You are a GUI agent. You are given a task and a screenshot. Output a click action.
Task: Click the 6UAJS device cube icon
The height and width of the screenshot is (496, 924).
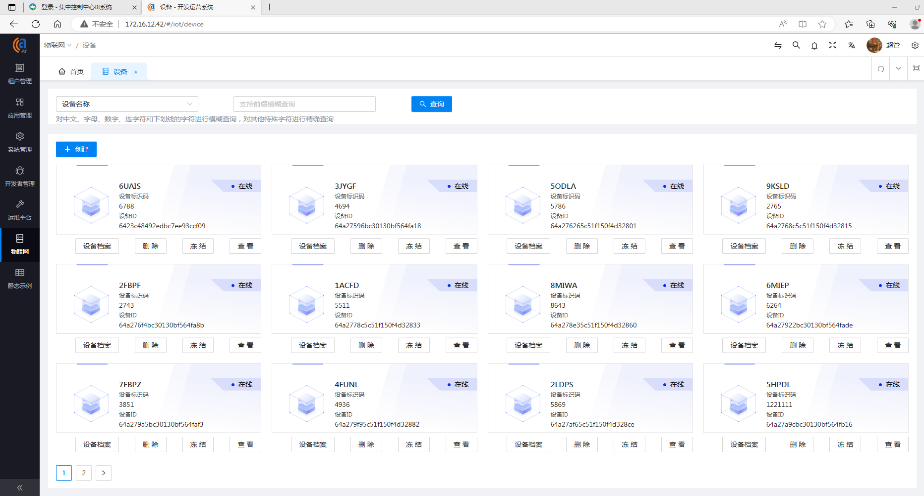[x=91, y=205]
